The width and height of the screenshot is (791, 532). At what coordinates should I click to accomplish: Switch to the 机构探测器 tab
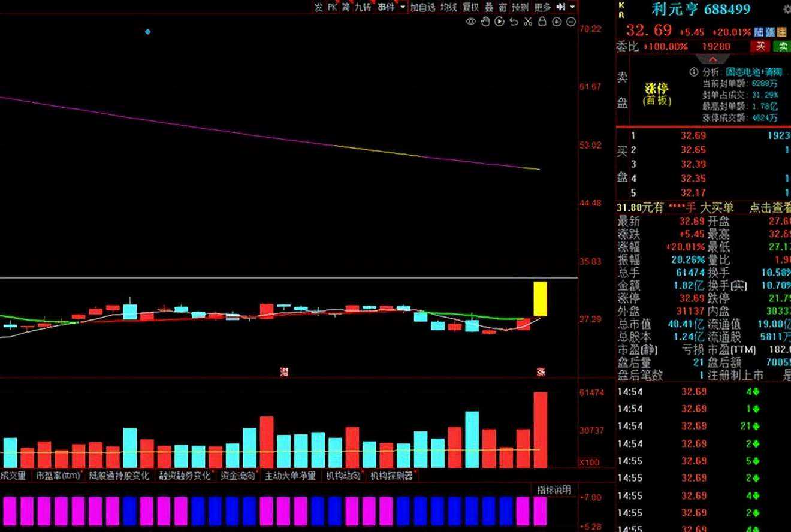pos(392,476)
